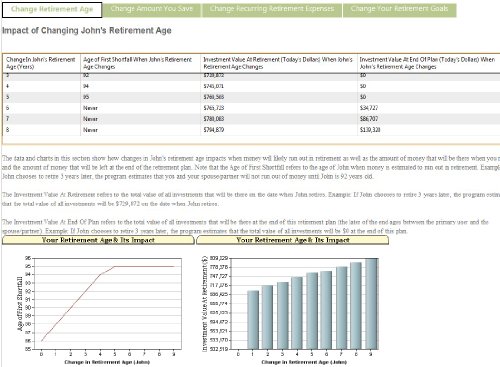This screenshot has width=500, height=367.
Task: Click the bar for 5 years in the bar chart
Action: coord(312,311)
